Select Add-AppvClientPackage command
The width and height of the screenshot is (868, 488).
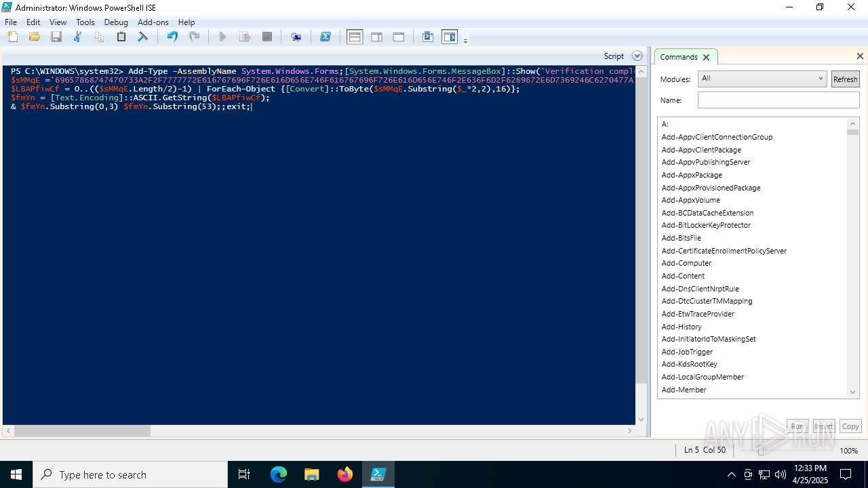(701, 150)
